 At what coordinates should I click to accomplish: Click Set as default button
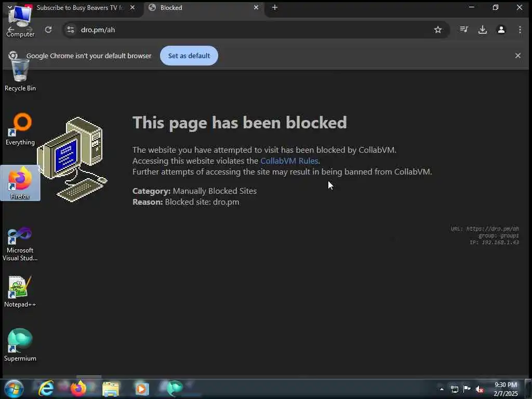pyautogui.click(x=189, y=56)
